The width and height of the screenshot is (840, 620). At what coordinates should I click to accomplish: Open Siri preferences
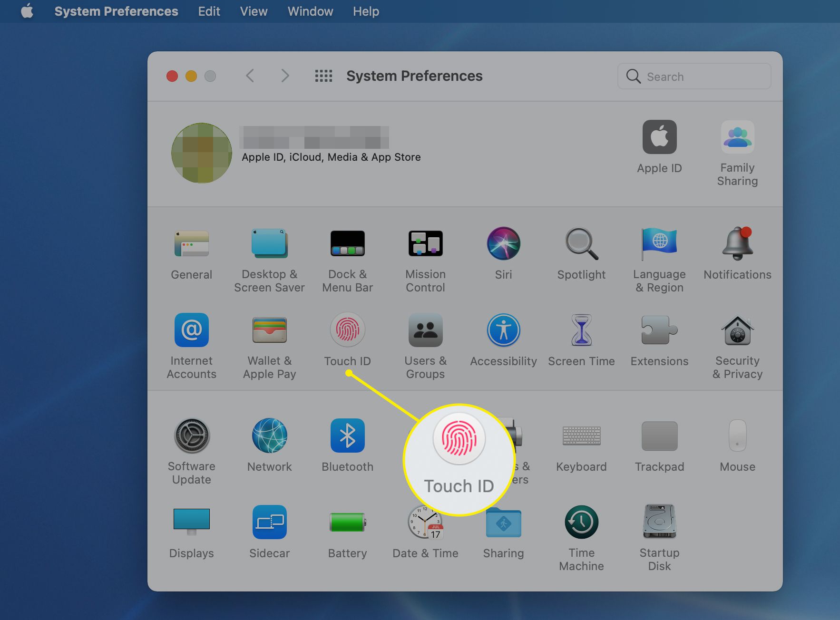tap(503, 244)
